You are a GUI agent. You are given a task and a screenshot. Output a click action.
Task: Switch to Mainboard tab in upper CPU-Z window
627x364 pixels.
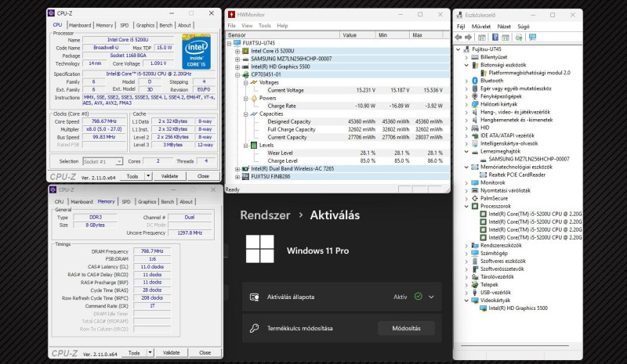pyautogui.click(x=80, y=25)
